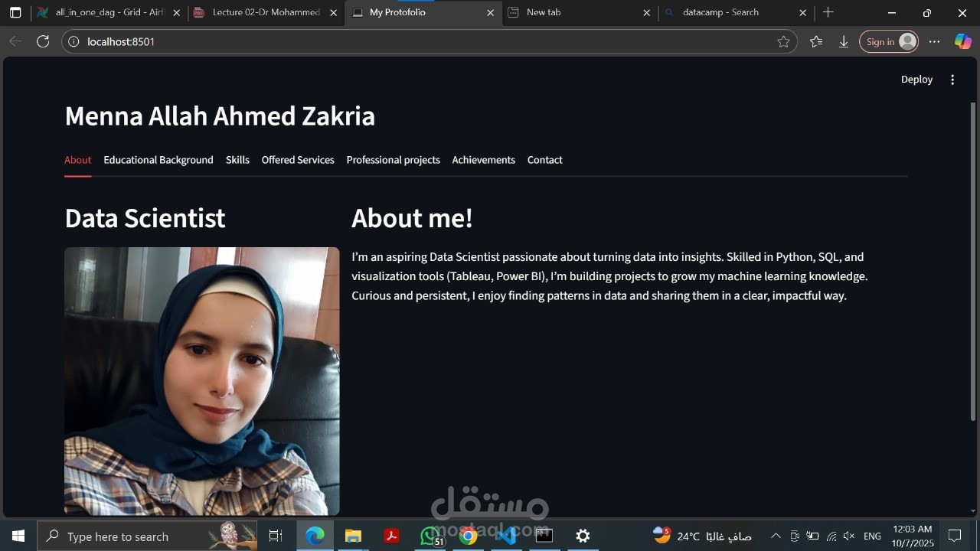Open the weather widget showing 24°C
The image size is (980, 551).
tap(702, 536)
